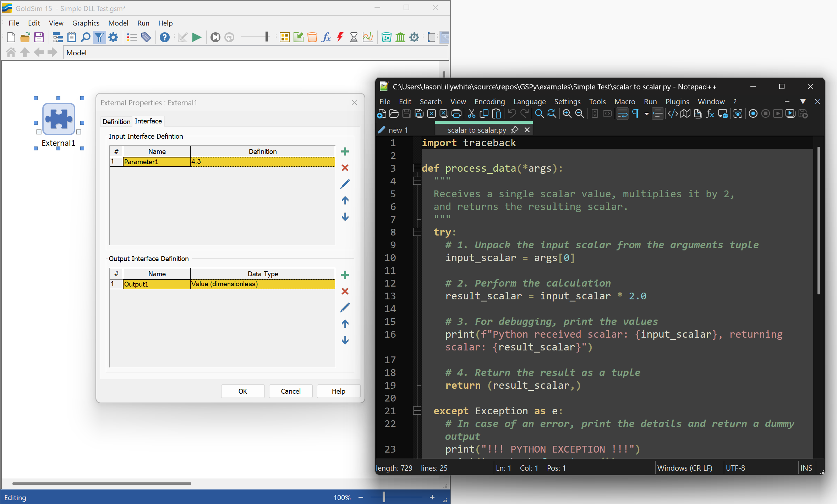Edit Parameter1 using the pencil icon
Screen dimensions: 837x504
(345, 184)
